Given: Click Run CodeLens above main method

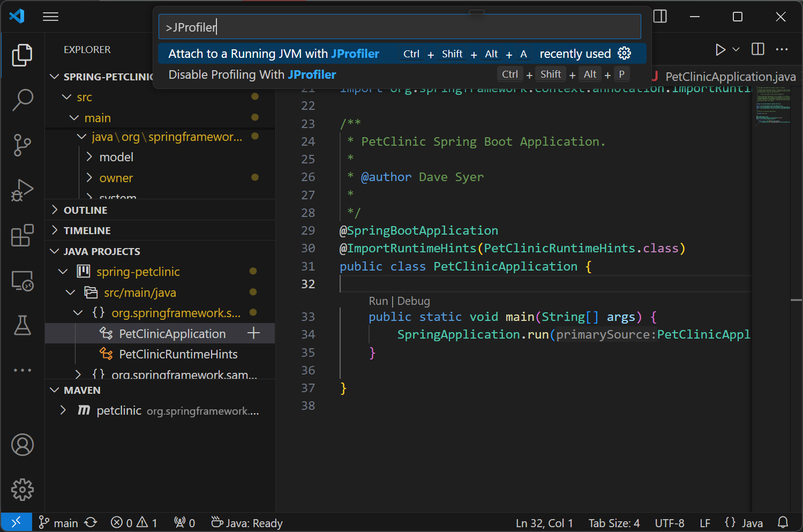Looking at the screenshot, I should (x=378, y=301).
